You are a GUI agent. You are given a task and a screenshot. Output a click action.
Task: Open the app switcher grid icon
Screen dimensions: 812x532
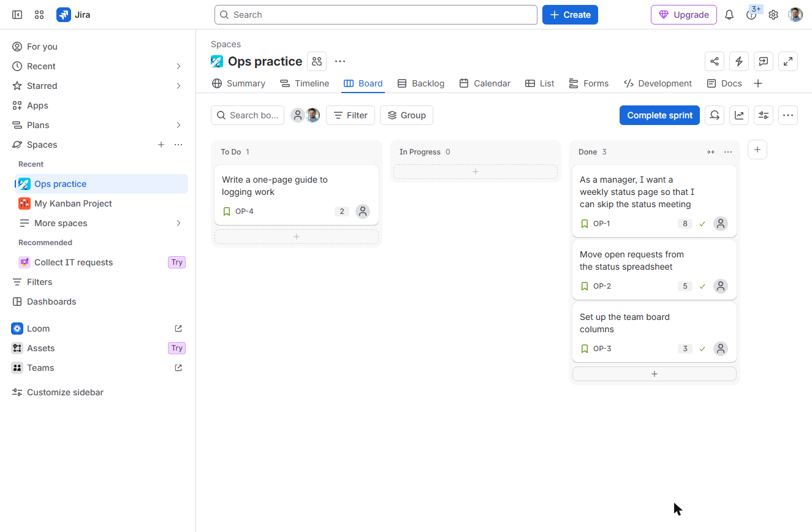[x=39, y=15]
